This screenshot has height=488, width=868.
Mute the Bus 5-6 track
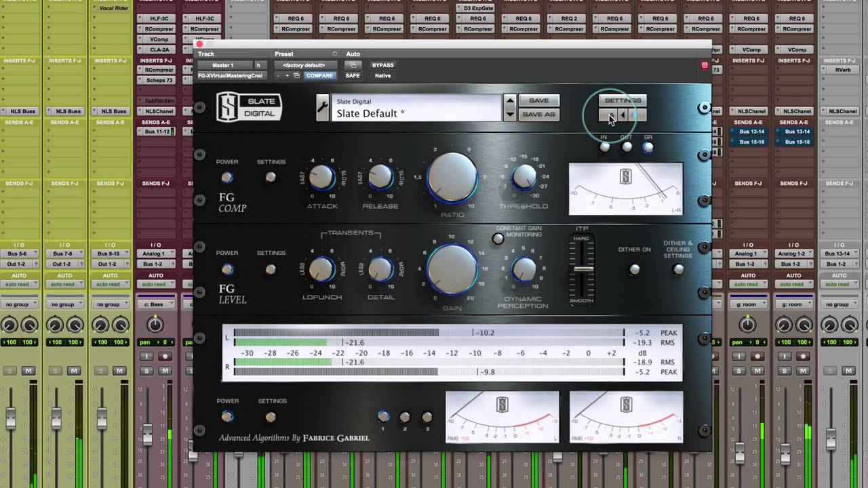point(28,371)
